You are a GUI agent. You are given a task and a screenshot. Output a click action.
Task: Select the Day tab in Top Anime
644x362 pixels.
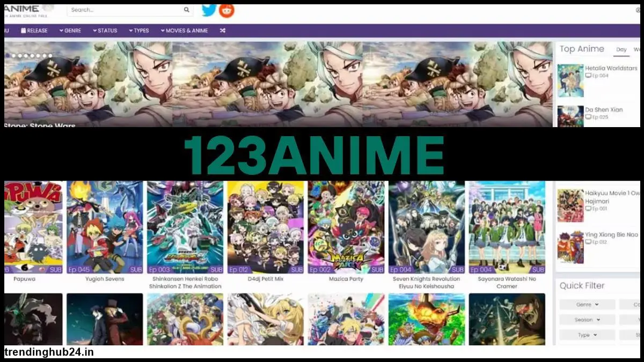(x=621, y=49)
